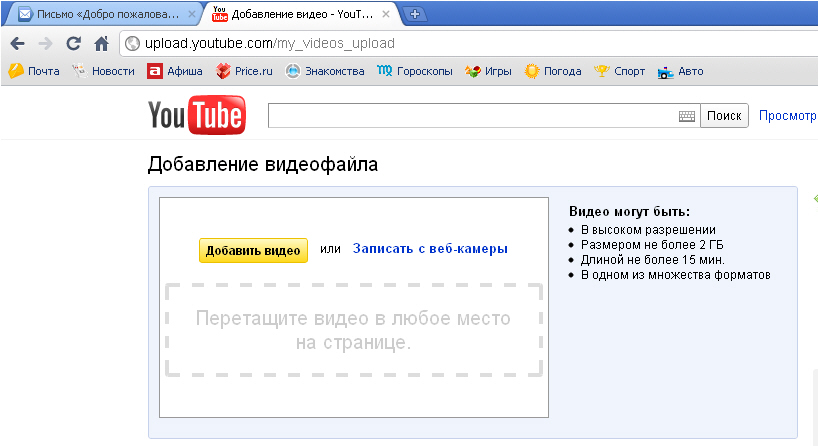Open the Гороскопы bookmark
The height and width of the screenshot is (446, 818).
(415, 71)
